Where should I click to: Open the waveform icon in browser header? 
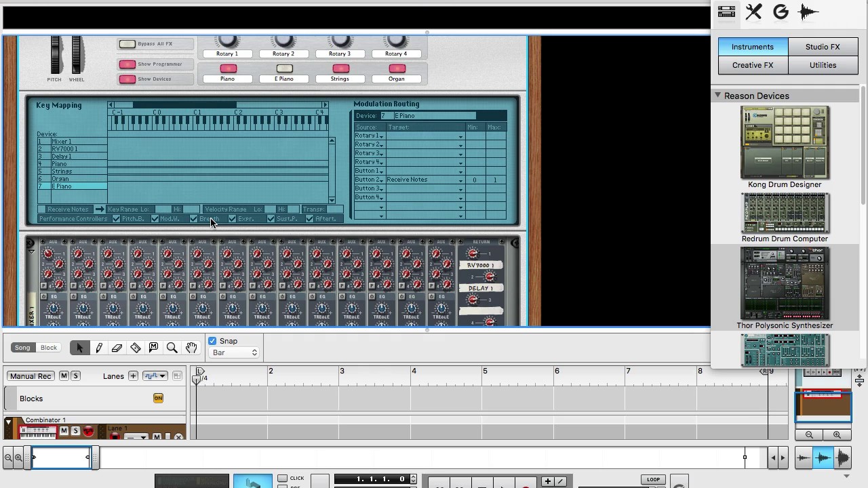tap(808, 12)
